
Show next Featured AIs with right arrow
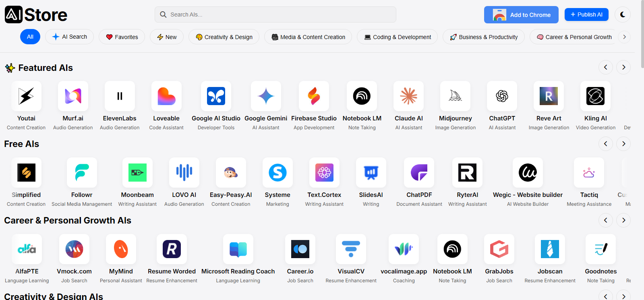click(623, 67)
